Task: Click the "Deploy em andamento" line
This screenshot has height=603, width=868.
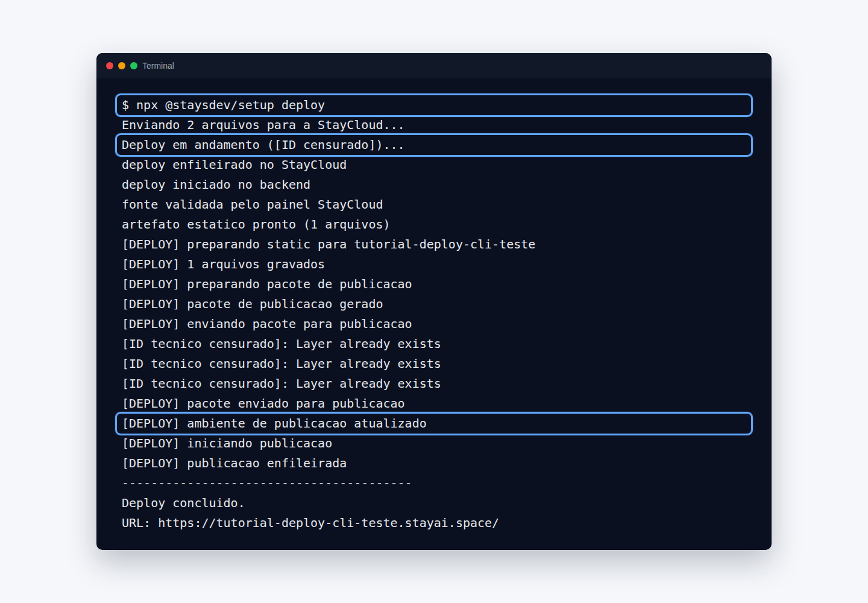Action: (434, 145)
